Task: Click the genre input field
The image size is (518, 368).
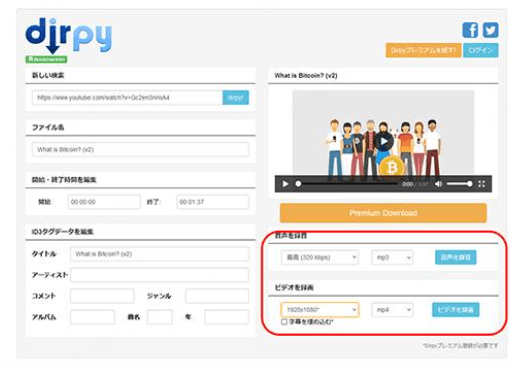Action: 217,296
